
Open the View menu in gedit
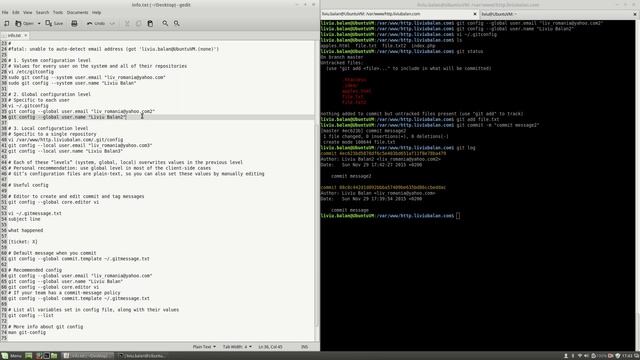(x=27, y=13)
